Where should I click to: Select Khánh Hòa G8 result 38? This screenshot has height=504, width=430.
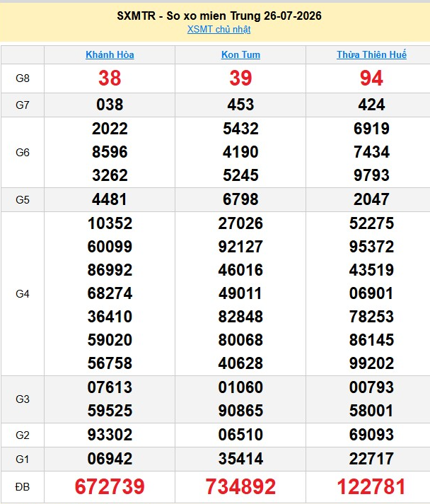pyautogui.click(x=110, y=78)
